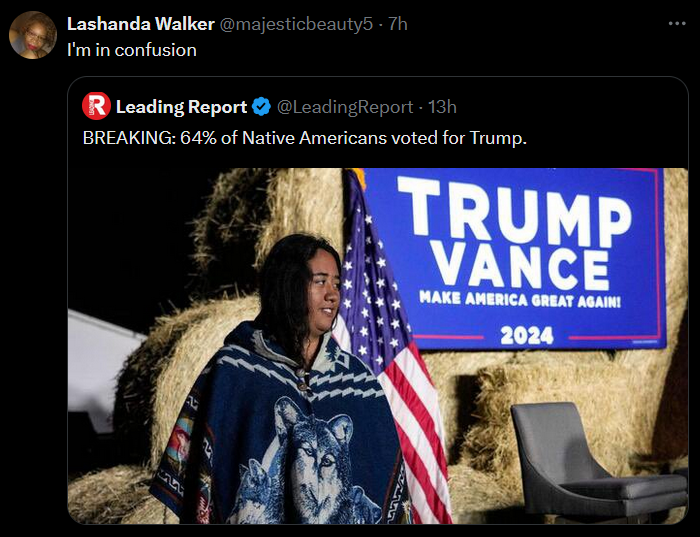Click the @LeadingReport handle

click(x=344, y=107)
